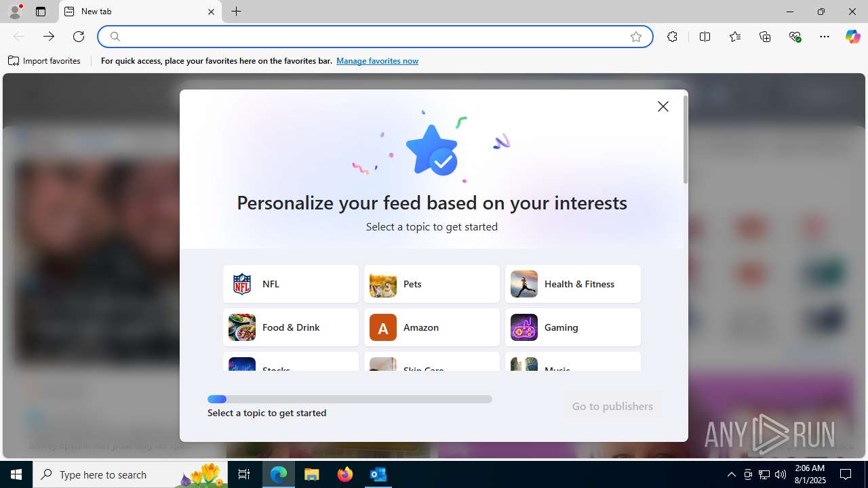Open Browser essentials icon

click(x=795, y=37)
